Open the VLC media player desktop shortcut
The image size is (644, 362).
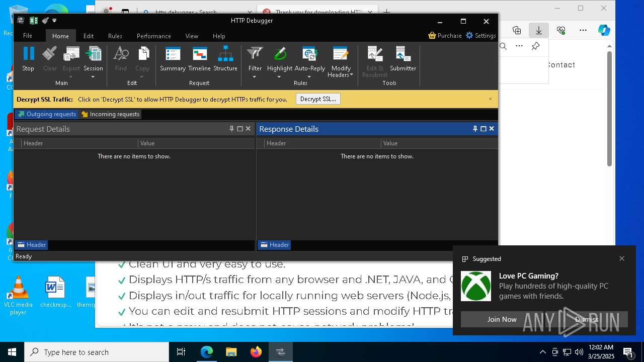pyautogui.click(x=18, y=296)
